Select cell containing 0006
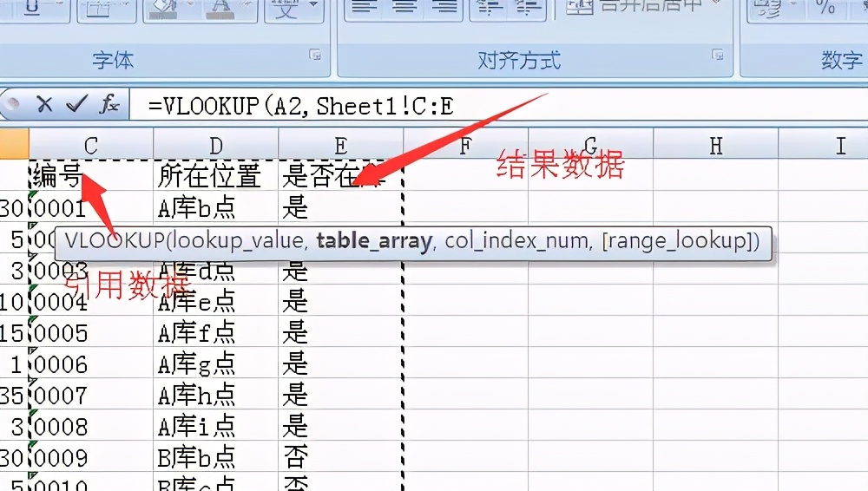This screenshot has height=491, width=868. (x=91, y=363)
